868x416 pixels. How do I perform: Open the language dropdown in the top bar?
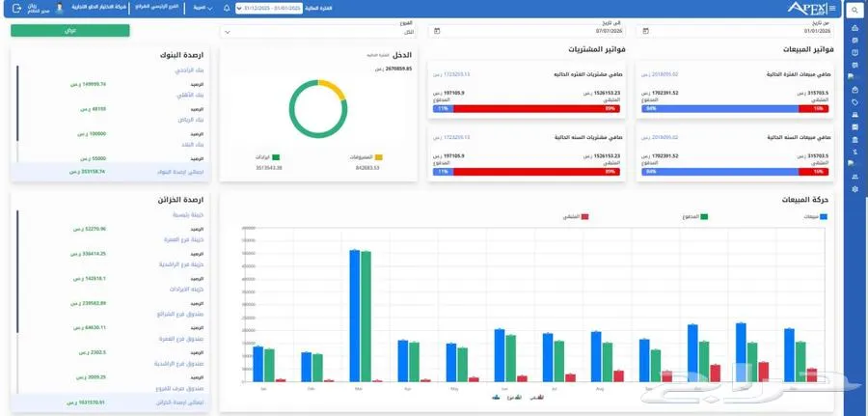[203, 9]
